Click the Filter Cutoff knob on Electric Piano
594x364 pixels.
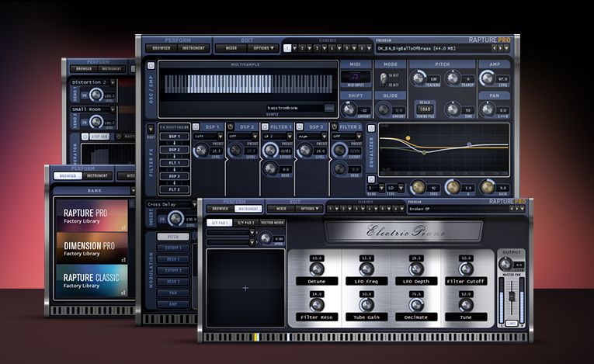point(466,269)
